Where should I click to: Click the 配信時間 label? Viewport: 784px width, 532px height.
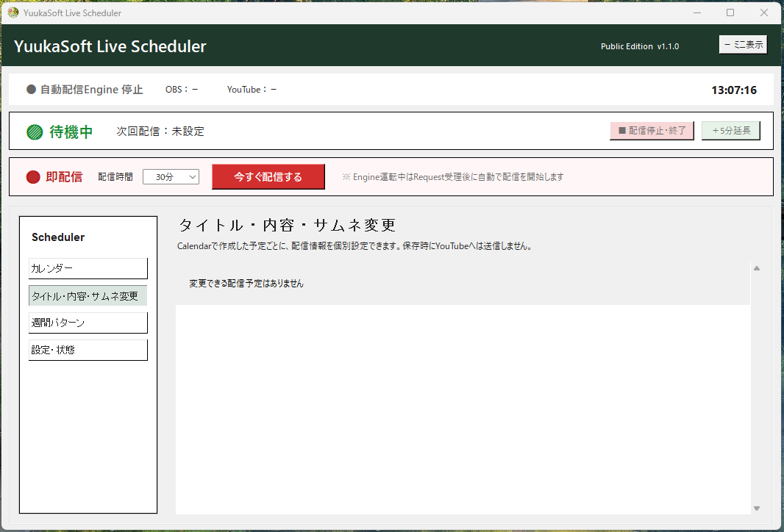(115, 177)
